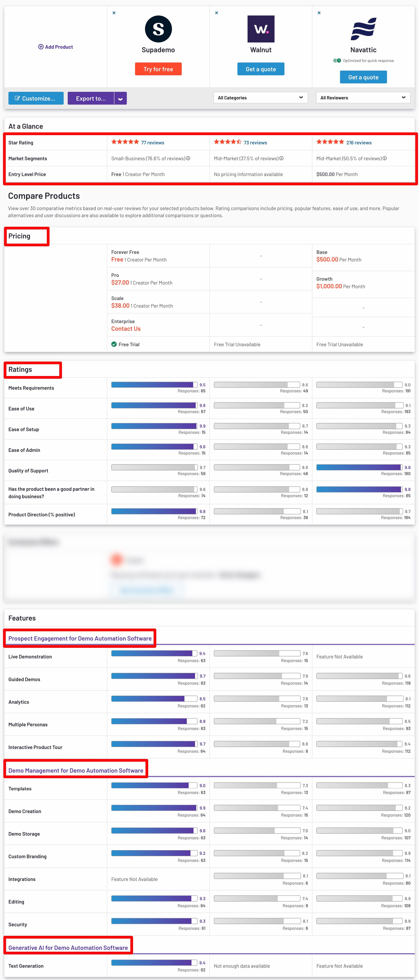Click the quick response clock icon
Viewport: 419px width, 980px height.
click(337, 61)
